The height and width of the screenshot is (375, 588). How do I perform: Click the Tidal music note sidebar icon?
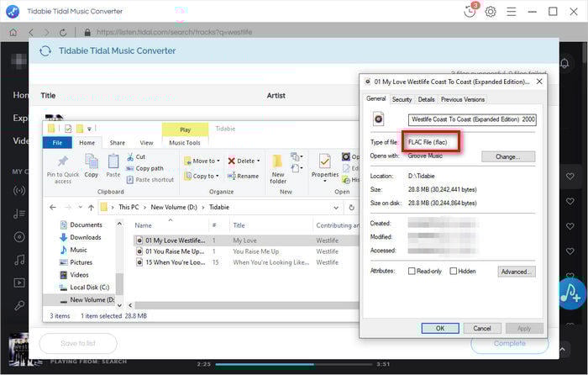(x=19, y=260)
